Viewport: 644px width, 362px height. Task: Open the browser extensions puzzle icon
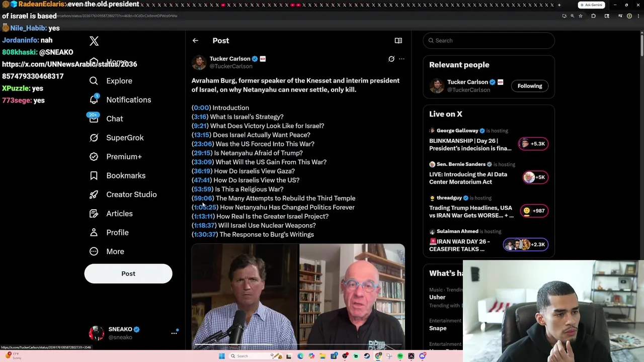[x=593, y=16]
